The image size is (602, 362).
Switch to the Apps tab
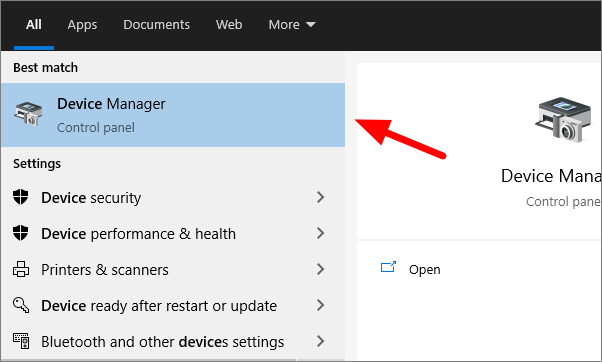[x=82, y=25]
